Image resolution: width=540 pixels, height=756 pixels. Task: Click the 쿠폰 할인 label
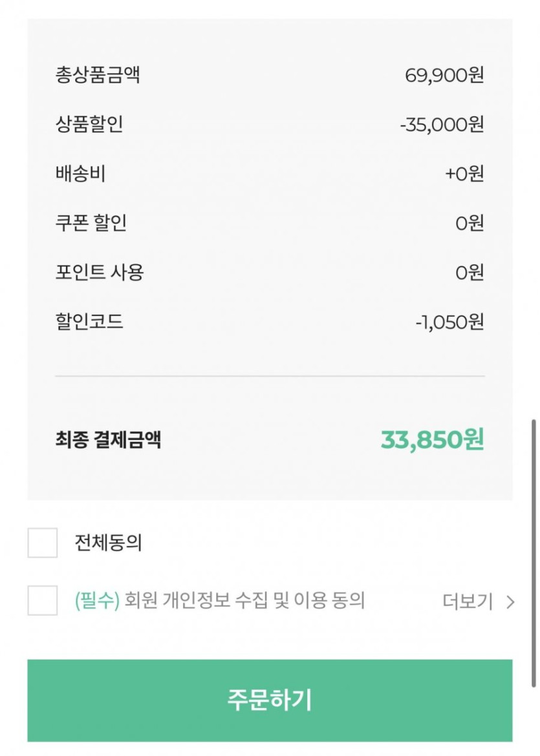point(91,223)
